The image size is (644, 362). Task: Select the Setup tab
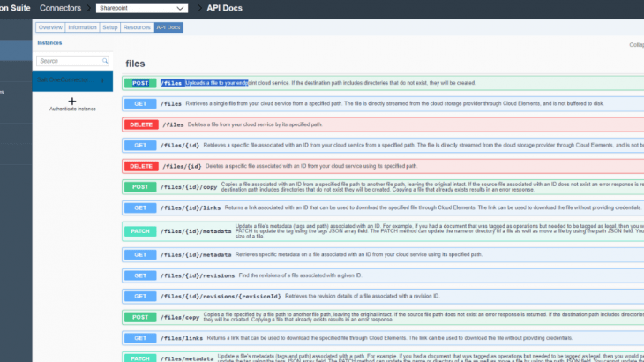pyautogui.click(x=110, y=27)
